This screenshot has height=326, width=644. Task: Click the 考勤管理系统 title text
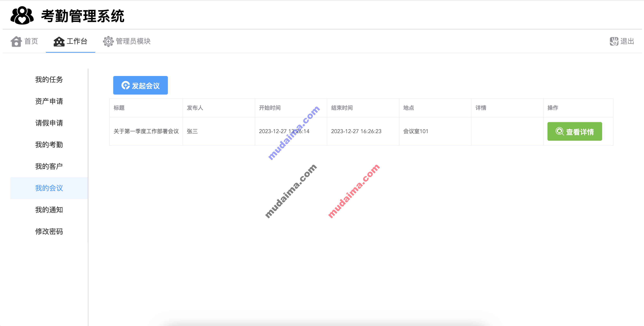tap(83, 16)
